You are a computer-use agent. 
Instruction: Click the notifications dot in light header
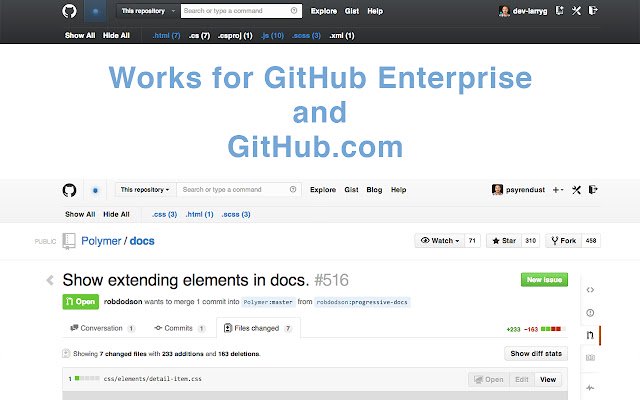(x=96, y=190)
